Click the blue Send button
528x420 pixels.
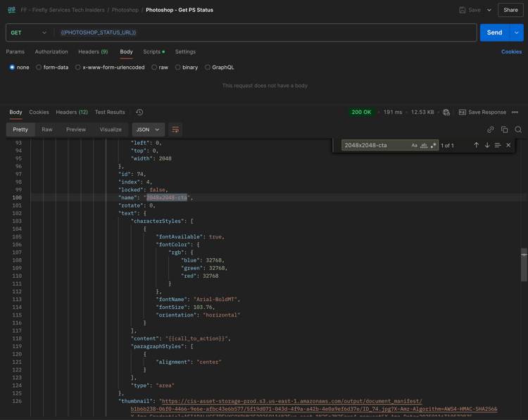coord(494,32)
